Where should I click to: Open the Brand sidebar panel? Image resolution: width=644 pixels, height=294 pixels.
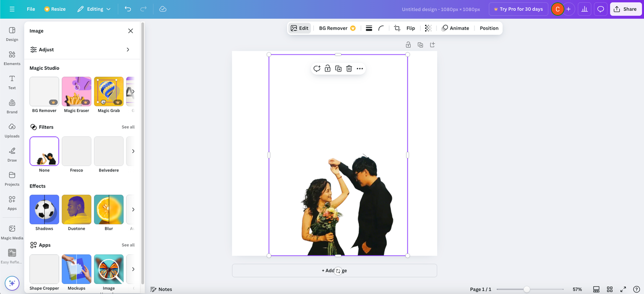(12, 106)
